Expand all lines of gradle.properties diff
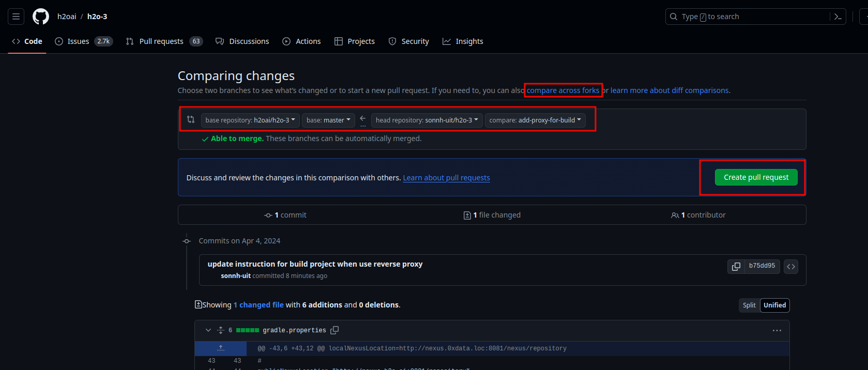 pos(221,330)
